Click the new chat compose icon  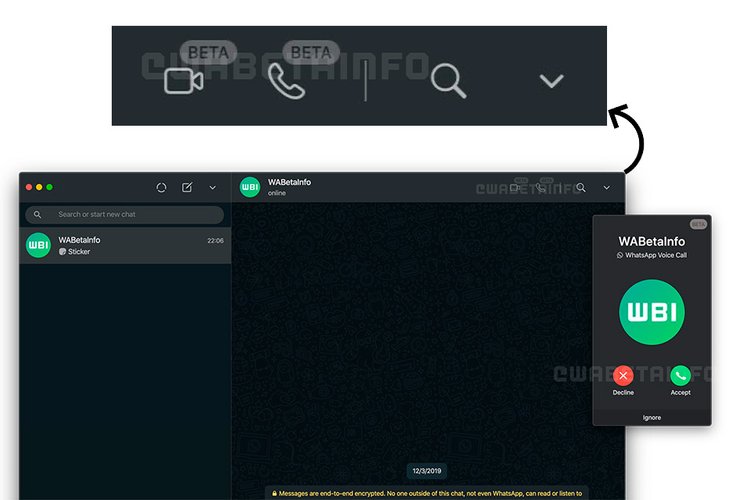coord(187,188)
